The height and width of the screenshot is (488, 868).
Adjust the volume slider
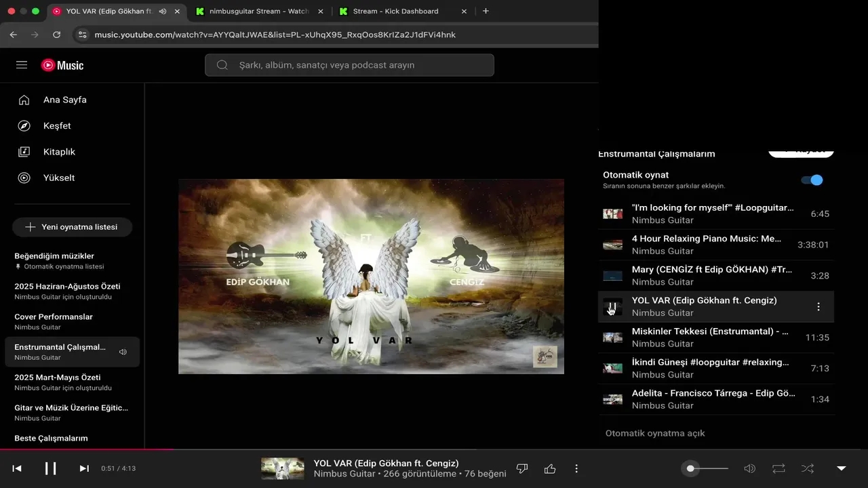point(707,468)
